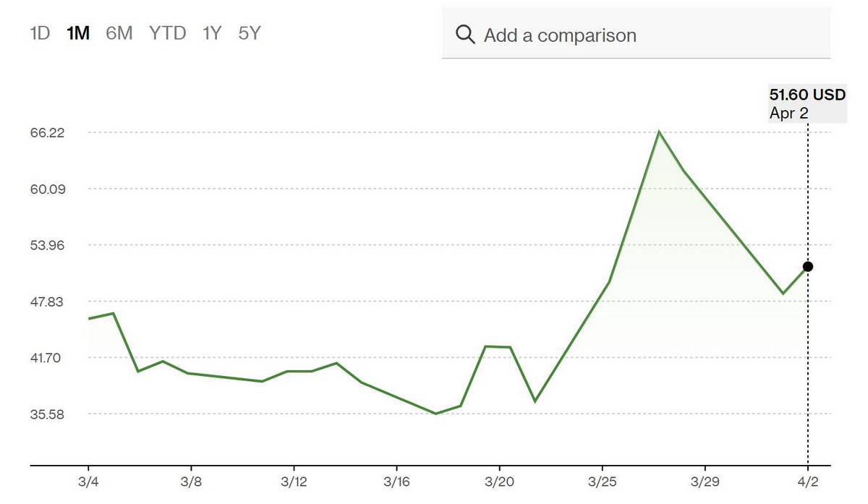Viewport: 868px width, 504px height.
Task: Click the chart line peak near 66.22
Action: (x=659, y=132)
